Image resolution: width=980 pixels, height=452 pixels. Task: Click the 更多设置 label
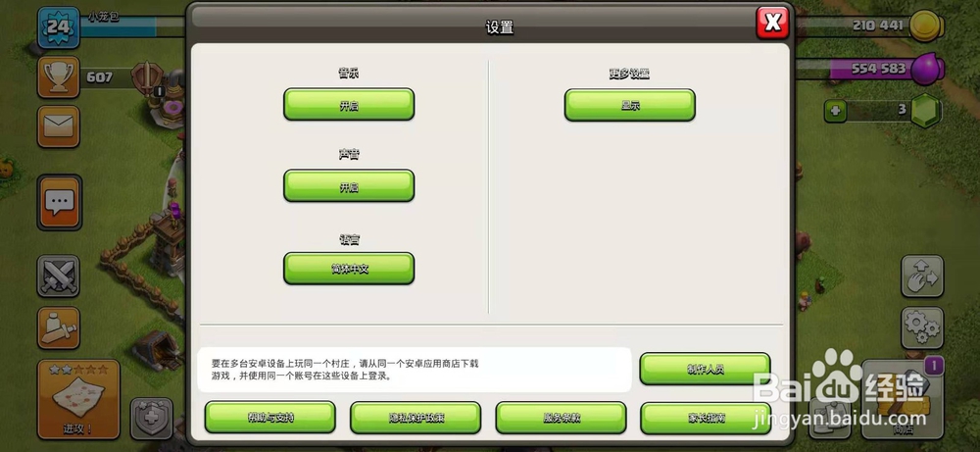pyautogui.click(x=629, y=74)
